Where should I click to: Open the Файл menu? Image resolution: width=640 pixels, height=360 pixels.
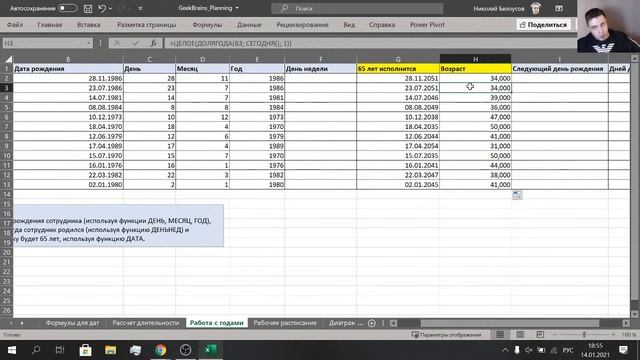click(15, 25)
